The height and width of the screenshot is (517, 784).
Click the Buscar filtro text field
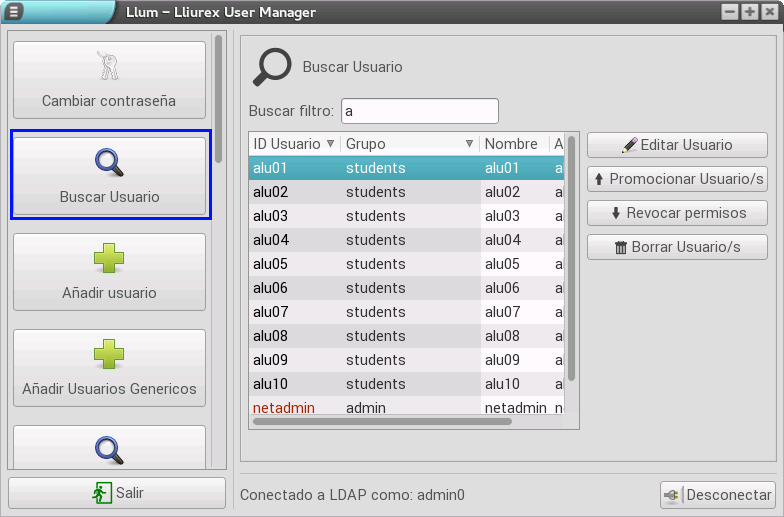pyautogui.click(x=419, y=111)
